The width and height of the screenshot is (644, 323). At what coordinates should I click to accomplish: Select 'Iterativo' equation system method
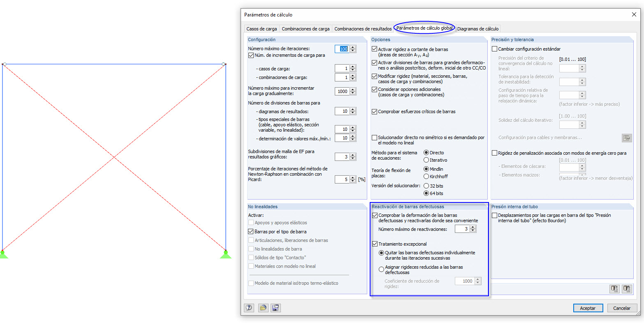coord(426,160)
